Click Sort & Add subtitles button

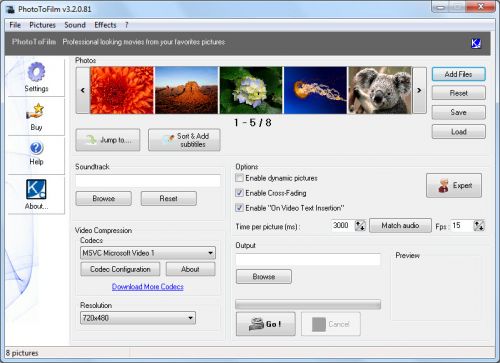coord(184,140)
